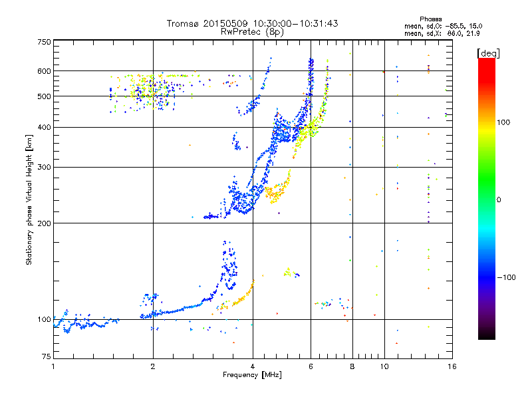Click the x-axis tick label "2"
The height and width of the screenshot is (399, 532).
tap(153, 366)
